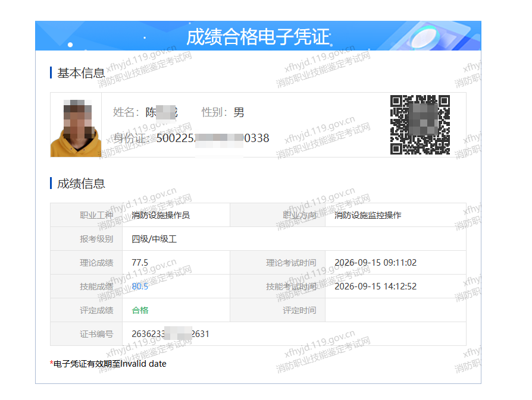
Task: Click the title 成绩合格电子凭证
Action: (x=258, y=37)
